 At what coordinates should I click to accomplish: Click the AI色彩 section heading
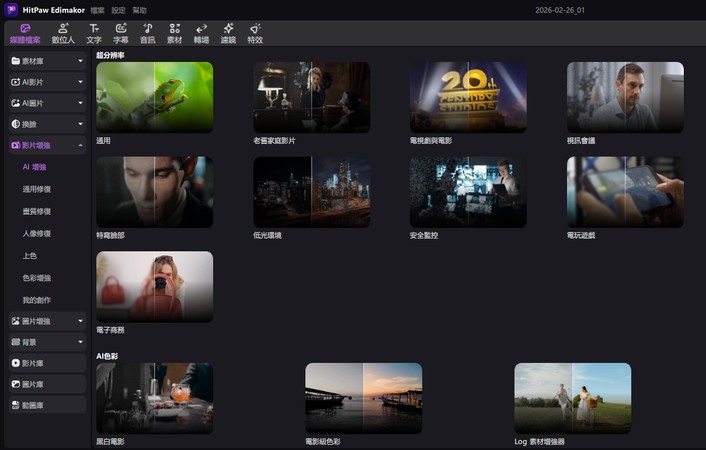pos(107,356)
